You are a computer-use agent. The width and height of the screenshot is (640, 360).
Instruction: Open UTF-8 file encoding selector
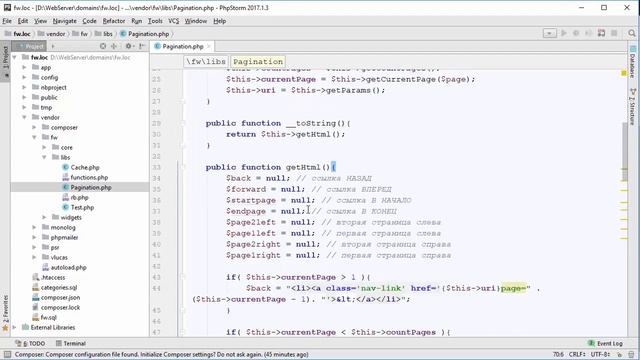[x=600, y=354]
